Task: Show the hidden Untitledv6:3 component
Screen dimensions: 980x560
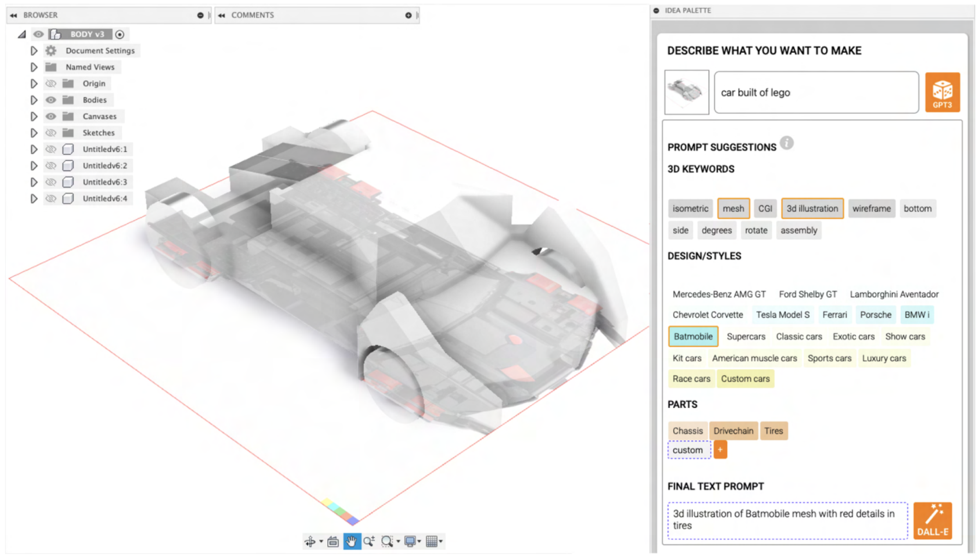Action: coord(51,182)
